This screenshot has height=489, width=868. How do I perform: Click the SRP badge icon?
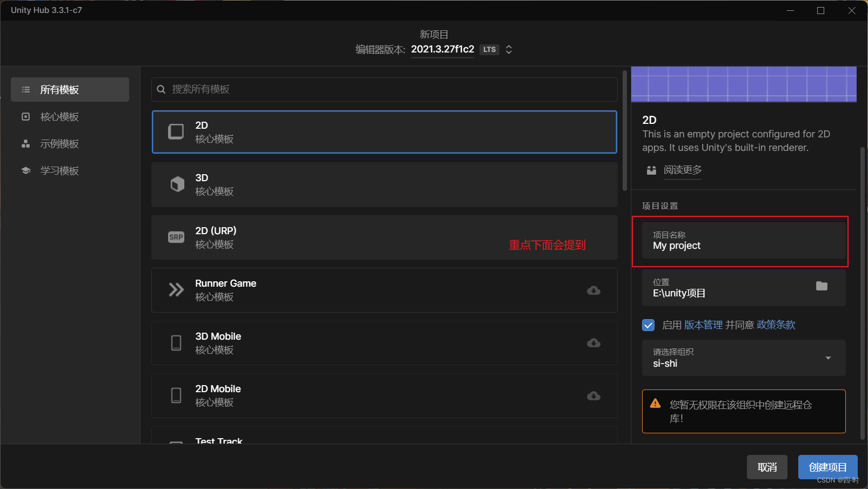click(176, 237)
